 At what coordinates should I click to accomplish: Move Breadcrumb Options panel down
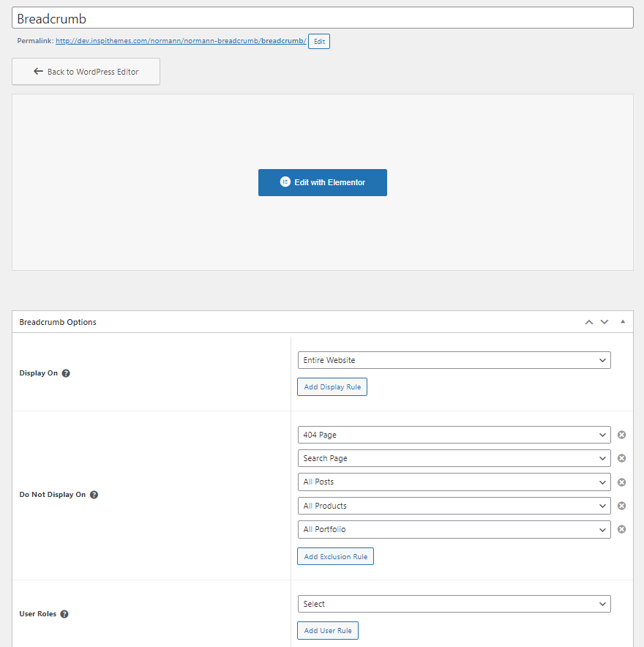[x=604, y=322]
